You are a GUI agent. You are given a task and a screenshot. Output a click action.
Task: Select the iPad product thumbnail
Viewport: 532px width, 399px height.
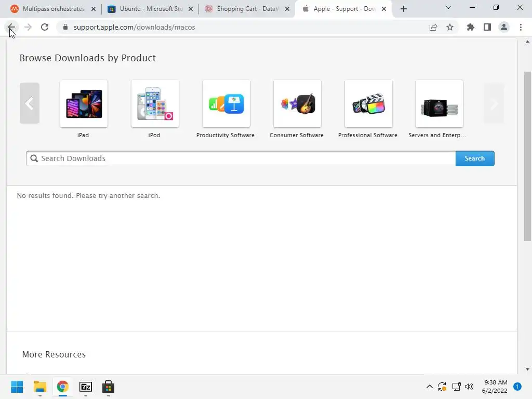pos(84,104)
